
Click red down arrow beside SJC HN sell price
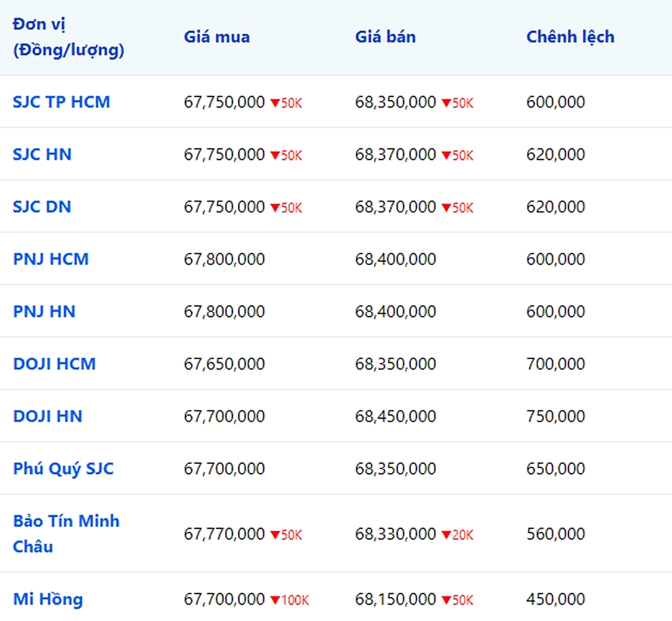tap(447, 156)
